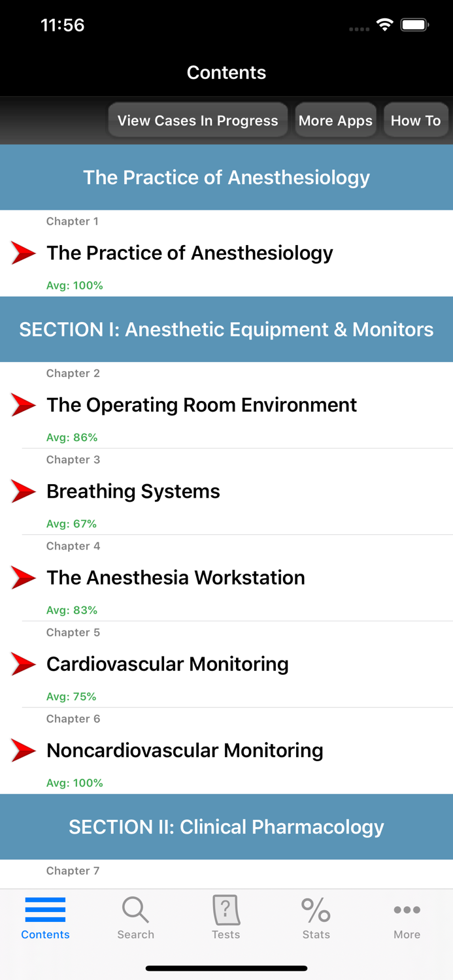Tap the More Apps button

336,120
